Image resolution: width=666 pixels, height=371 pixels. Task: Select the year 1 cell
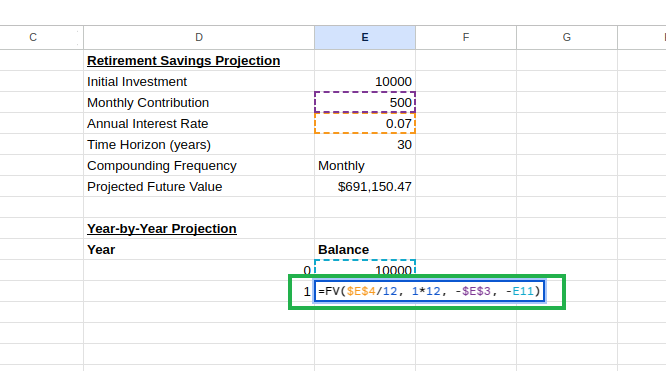click(x=199, y=292)
